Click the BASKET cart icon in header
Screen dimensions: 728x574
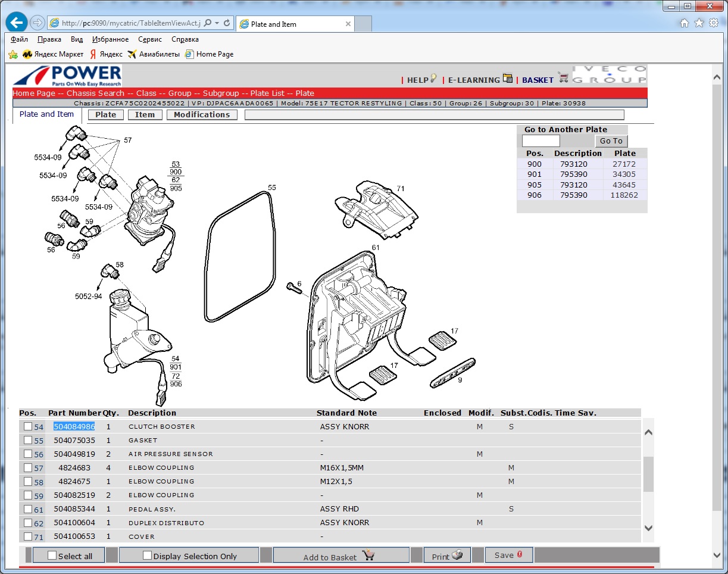(563, 78)
